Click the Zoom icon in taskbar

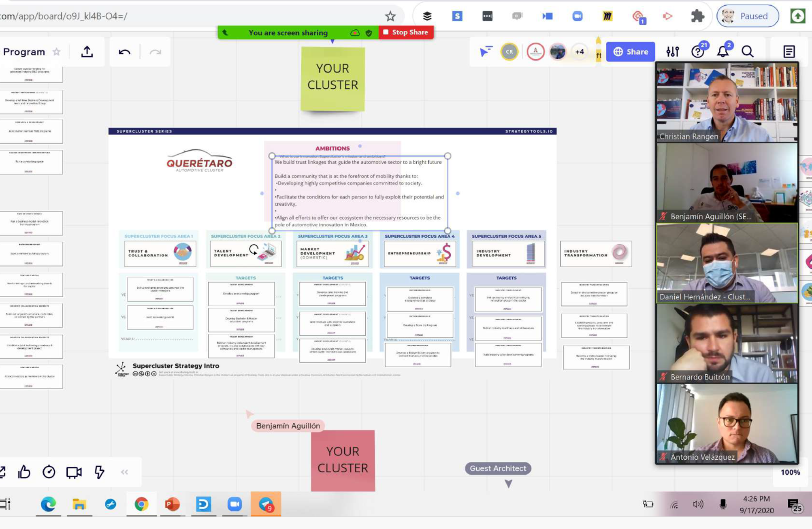(x=234, y=504)
